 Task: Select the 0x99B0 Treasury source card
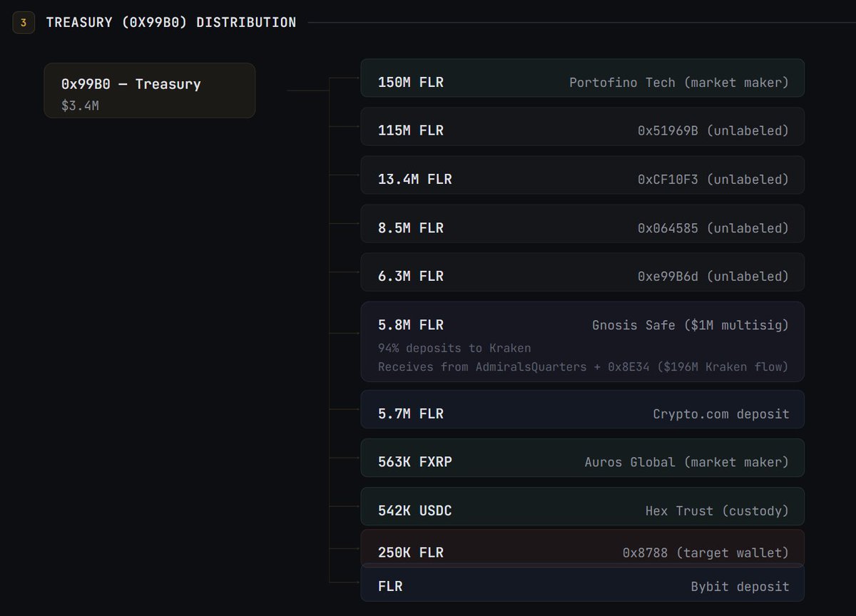pos(150,91)
